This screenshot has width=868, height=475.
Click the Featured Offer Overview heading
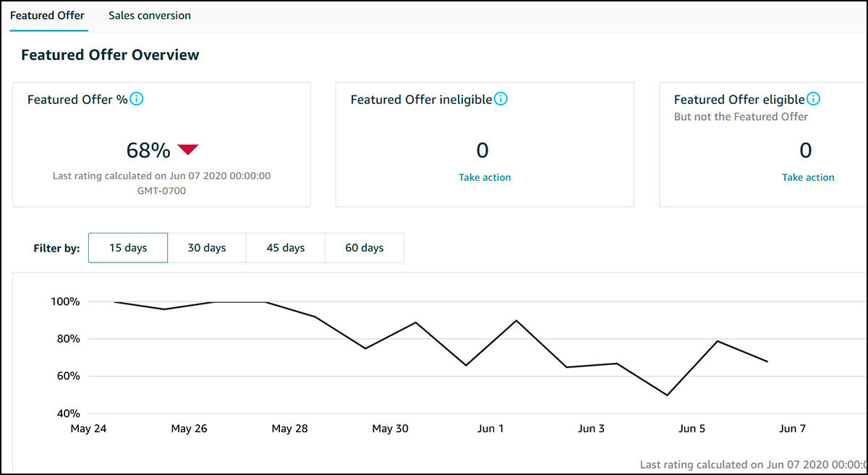(x=110, y=55)
